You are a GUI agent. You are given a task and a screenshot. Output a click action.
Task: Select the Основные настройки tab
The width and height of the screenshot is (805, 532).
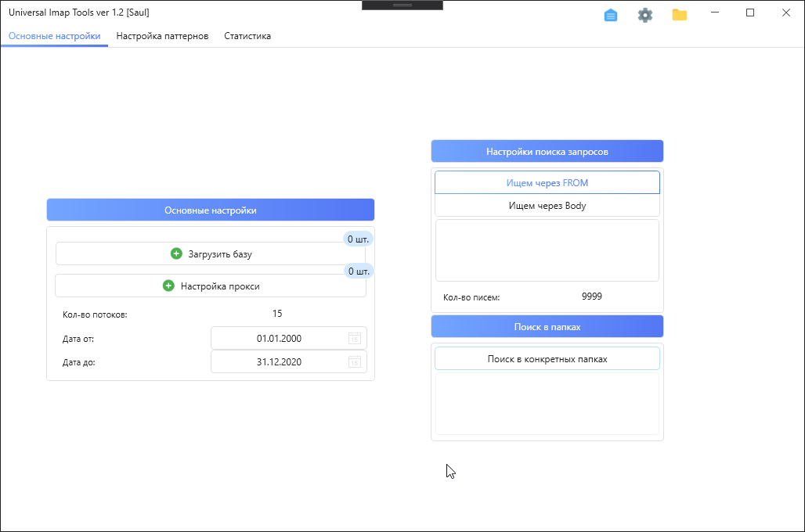(x=54, y=36)
